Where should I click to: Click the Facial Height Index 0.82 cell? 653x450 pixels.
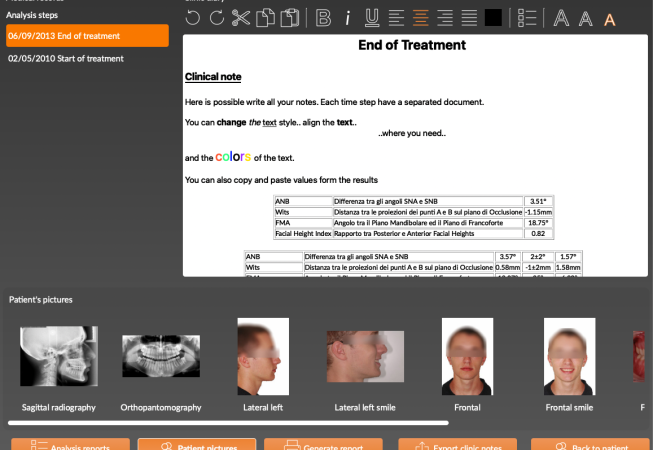pos(538,234)
